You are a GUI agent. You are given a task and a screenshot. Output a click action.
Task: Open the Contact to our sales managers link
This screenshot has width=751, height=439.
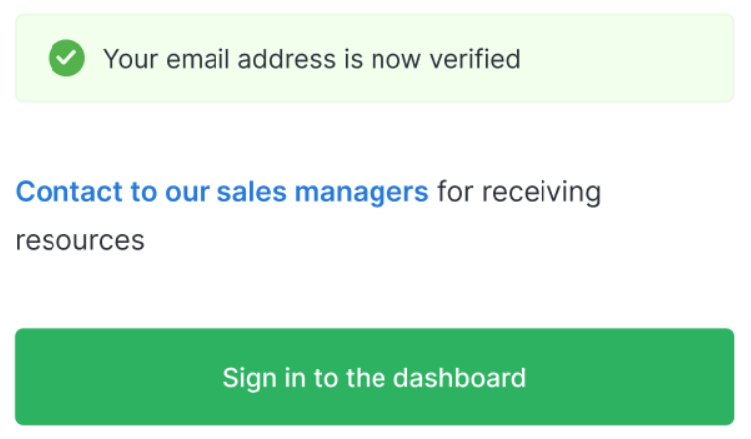222,192
